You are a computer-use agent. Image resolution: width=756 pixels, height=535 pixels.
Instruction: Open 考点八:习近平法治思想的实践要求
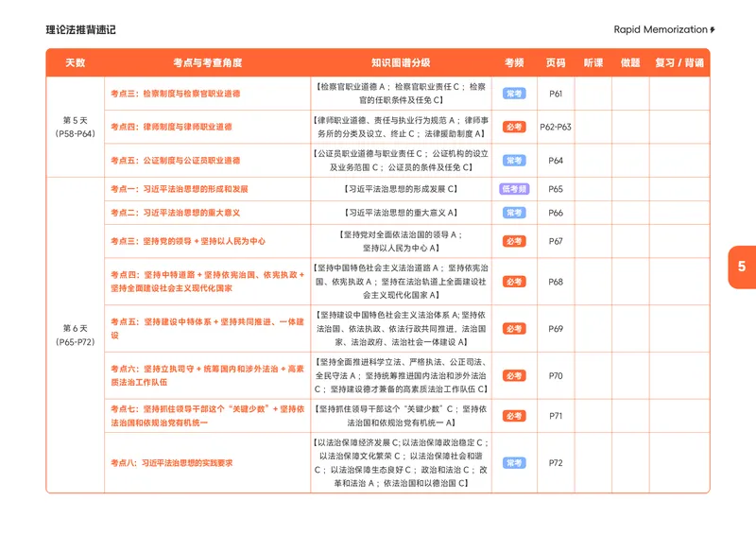172,463
